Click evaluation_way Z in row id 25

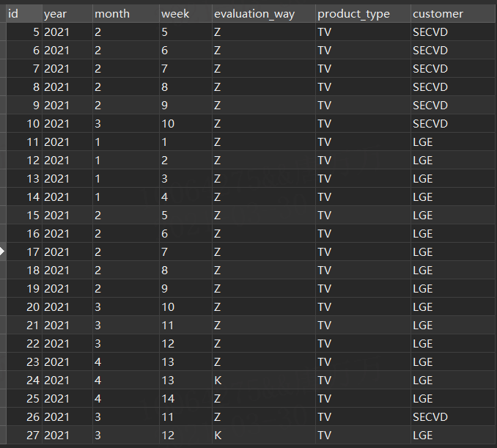click(264, 399)
